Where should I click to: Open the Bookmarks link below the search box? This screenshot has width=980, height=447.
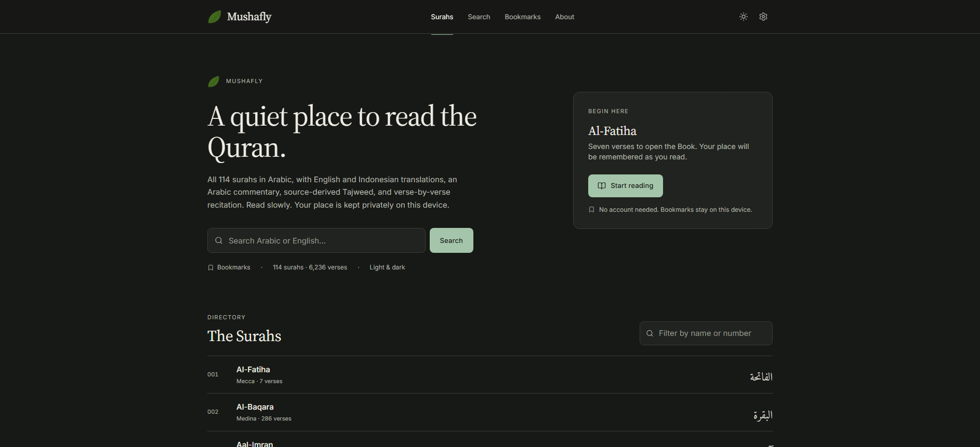[229, 267]
